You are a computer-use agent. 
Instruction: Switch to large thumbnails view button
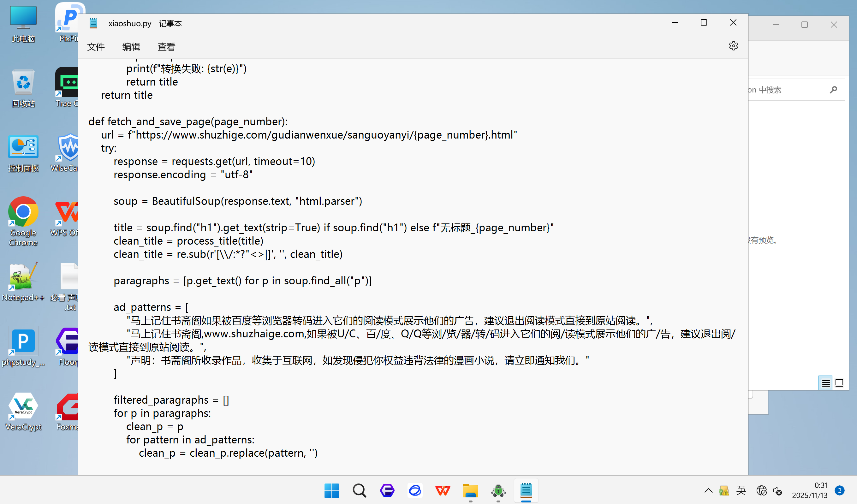coord(839,383)
